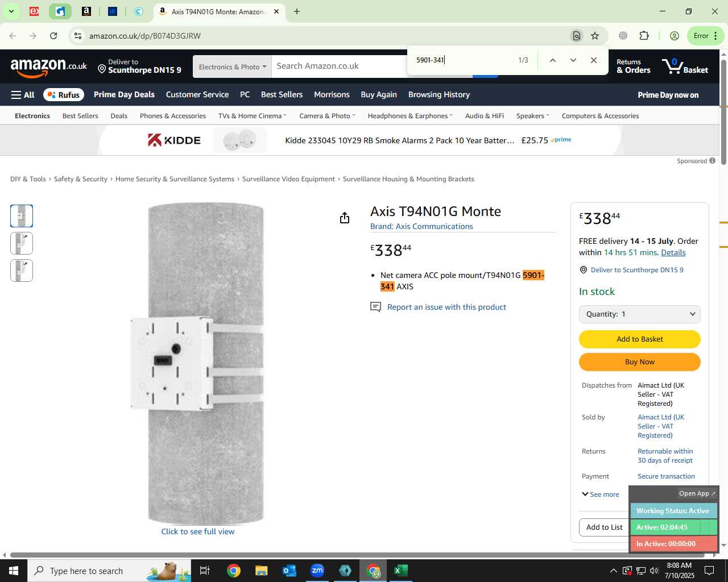Expand Headphones & Earphones submenu
The height and width of the screenshot is (582, 728).
[410, 116]
